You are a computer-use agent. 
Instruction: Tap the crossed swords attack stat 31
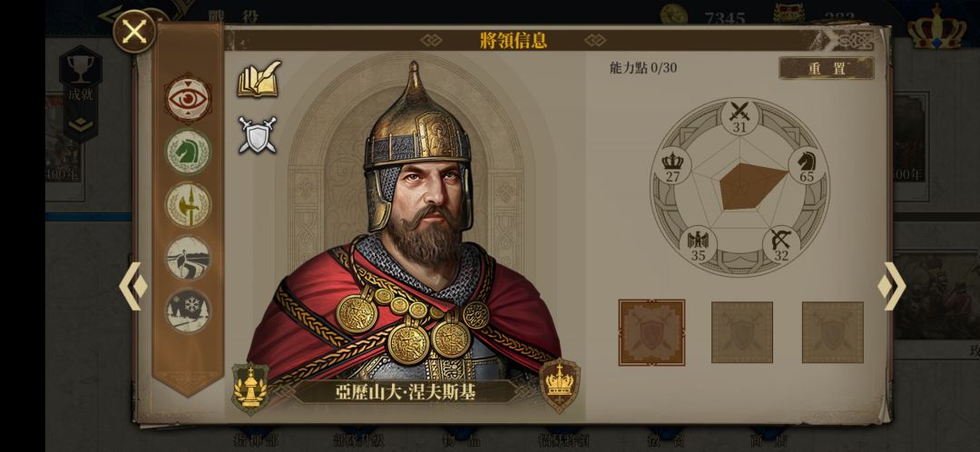pyautogui.click(x=740, y=117)
